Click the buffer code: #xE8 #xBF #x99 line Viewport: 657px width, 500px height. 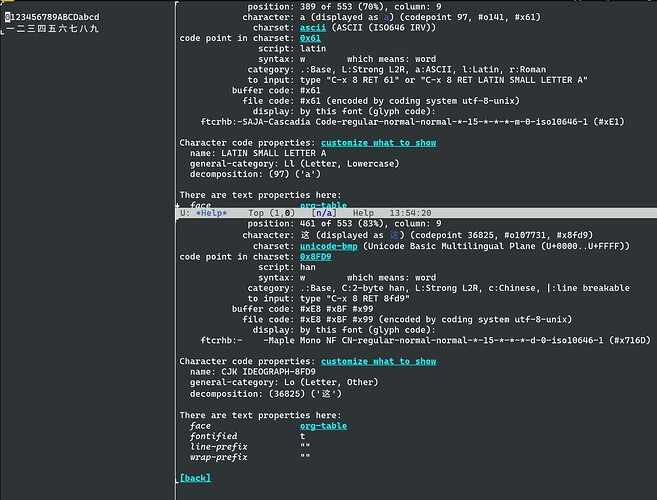(303, 309)
